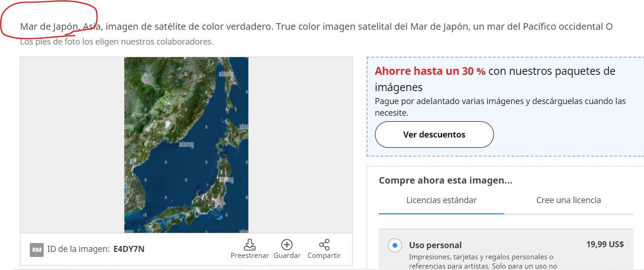Screen dimensions: 644x270
Task: Click the Mar de Japón caption title
Action: coord(316,26)
